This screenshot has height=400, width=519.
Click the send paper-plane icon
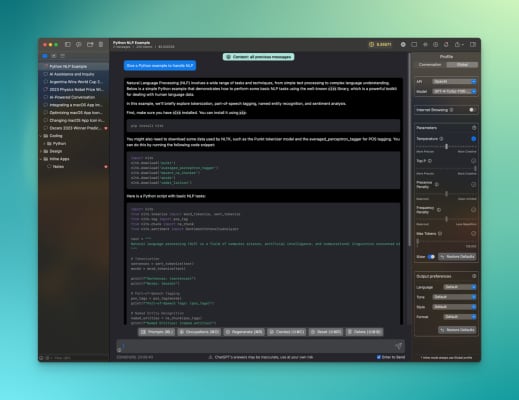pos(399,346)
